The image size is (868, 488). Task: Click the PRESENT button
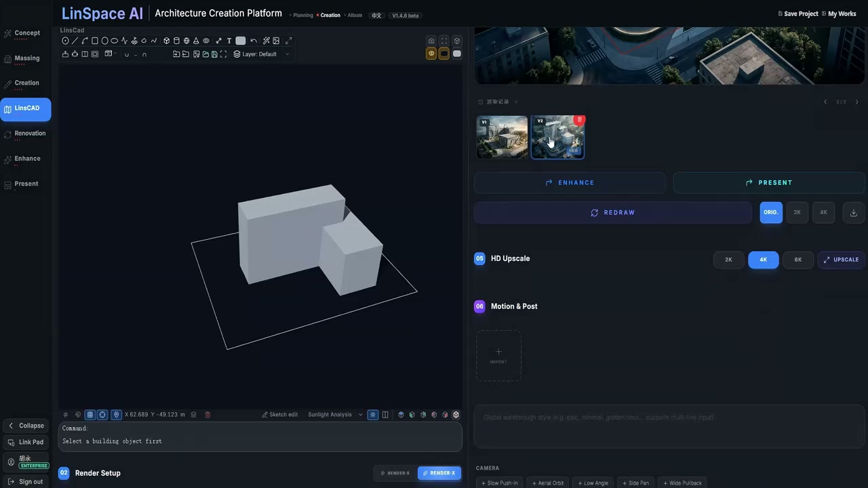[769, 183]
